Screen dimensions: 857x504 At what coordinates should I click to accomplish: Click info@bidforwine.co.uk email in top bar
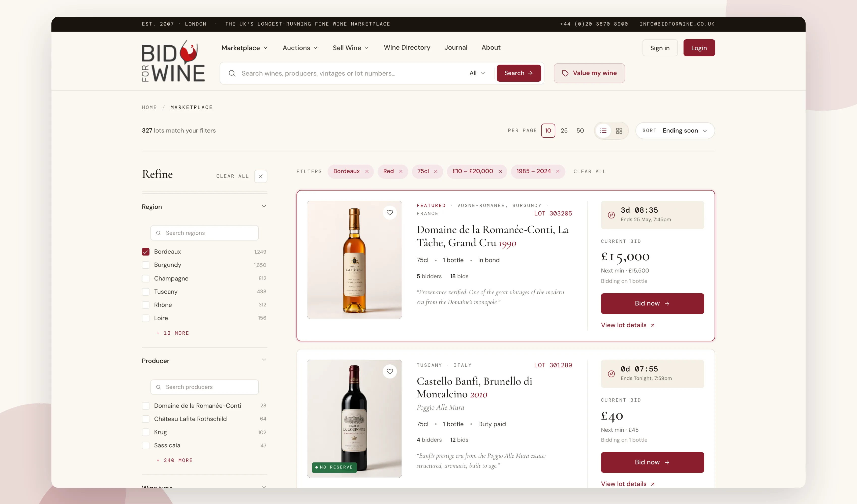tap(677, 24)
